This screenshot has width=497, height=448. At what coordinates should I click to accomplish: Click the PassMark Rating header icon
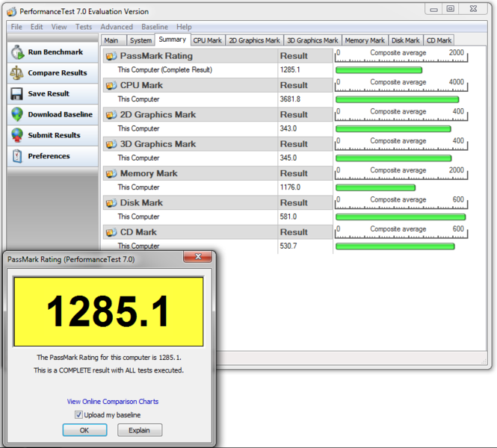pos(111,56)
